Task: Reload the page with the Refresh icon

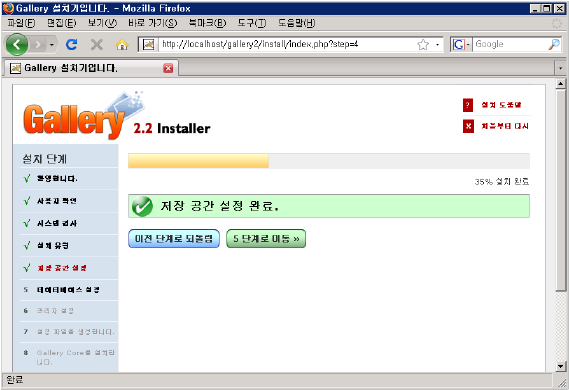Action: pyautogui.click(x=71, y=45)
